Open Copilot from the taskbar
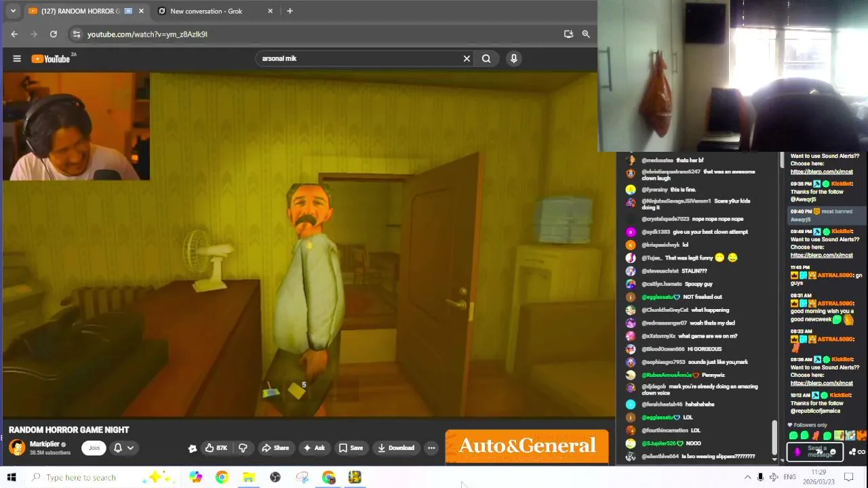The width and height of the screenshot is (868, 488). coord(195,477)
